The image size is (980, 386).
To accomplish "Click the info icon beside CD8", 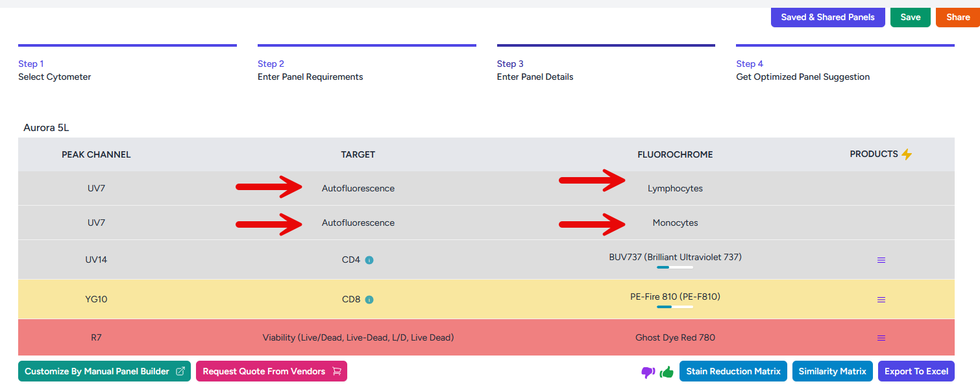I will click(x=369, y=300).
